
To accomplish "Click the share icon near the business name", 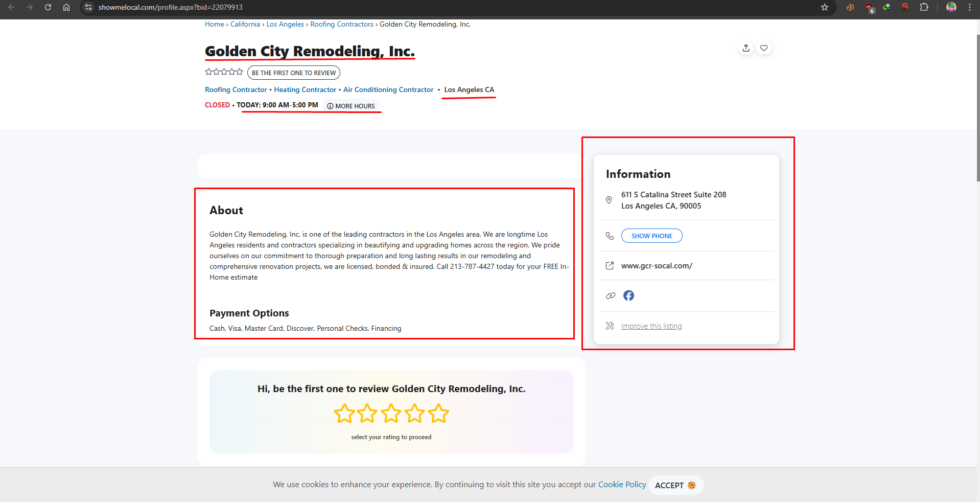I will tap(746, 48).
